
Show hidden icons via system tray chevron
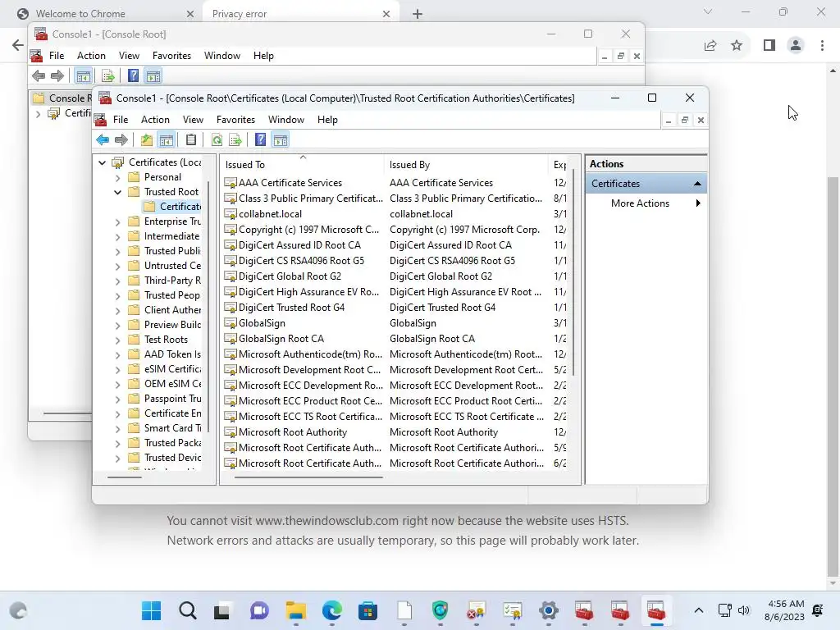(x=699, y=610)
